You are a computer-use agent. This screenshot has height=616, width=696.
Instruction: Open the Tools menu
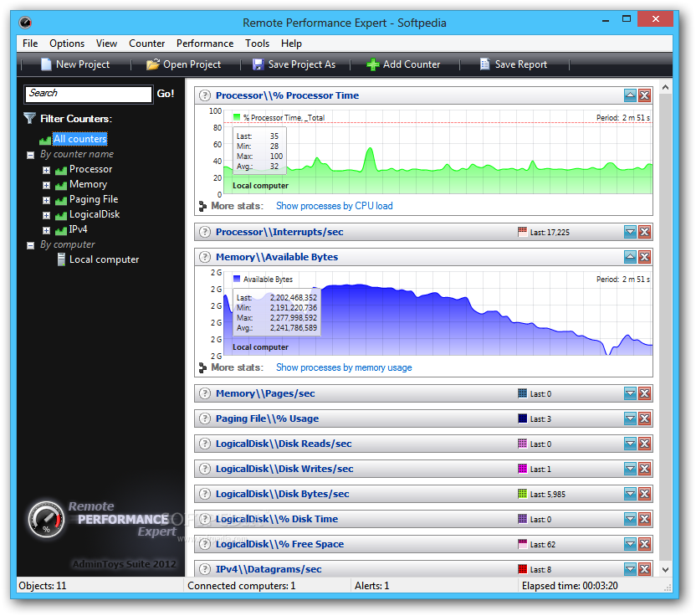click(258, 44)
